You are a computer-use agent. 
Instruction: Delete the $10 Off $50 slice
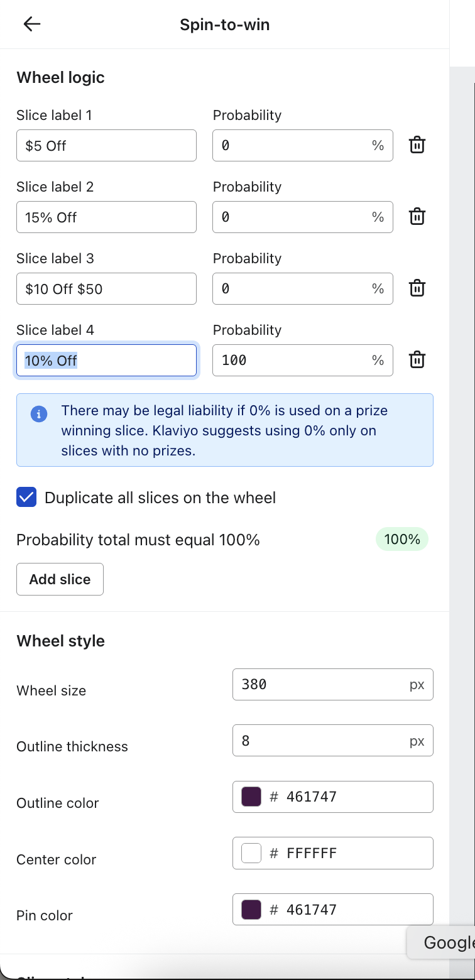point(417,288)
